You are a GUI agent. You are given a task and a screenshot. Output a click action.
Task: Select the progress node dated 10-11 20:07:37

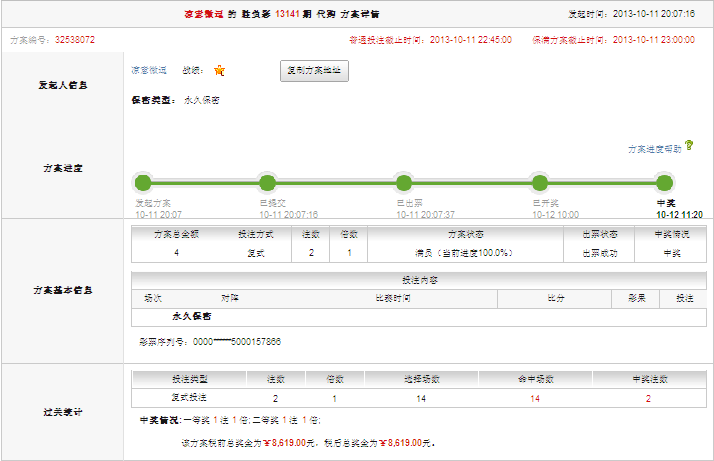click(x=404, y=183)
